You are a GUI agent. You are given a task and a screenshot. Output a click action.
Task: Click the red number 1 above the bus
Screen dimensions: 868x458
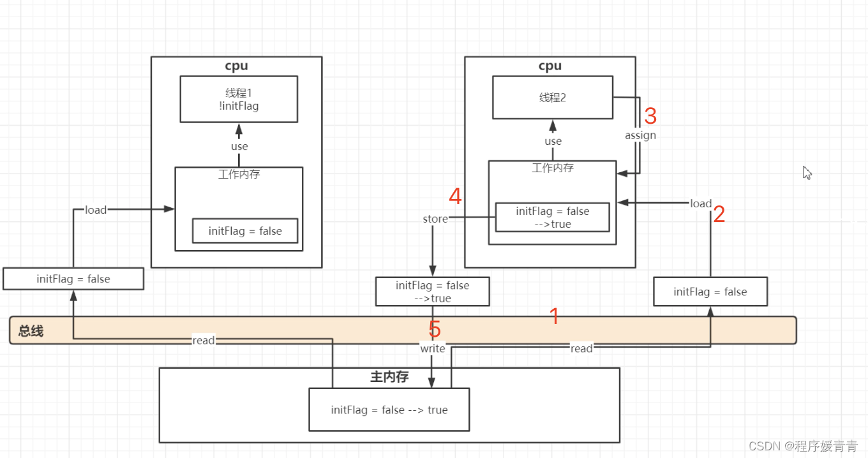click(555, 316)
